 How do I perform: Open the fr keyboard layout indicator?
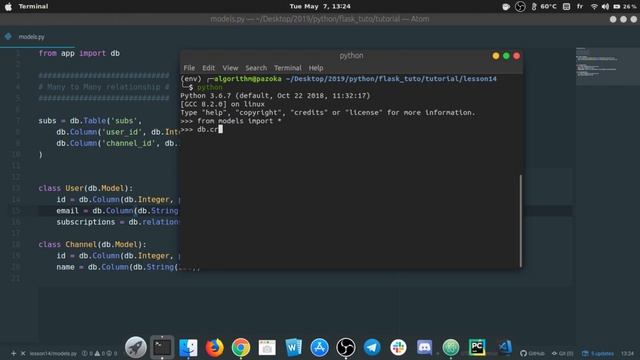pos(580,7)
